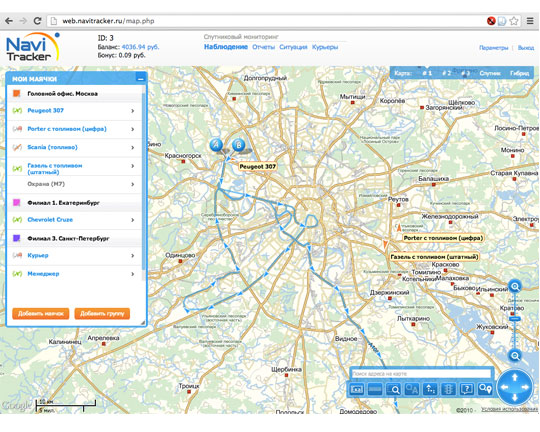Select the Chevrolet Cruze tracker name

[x=50, y=220]
